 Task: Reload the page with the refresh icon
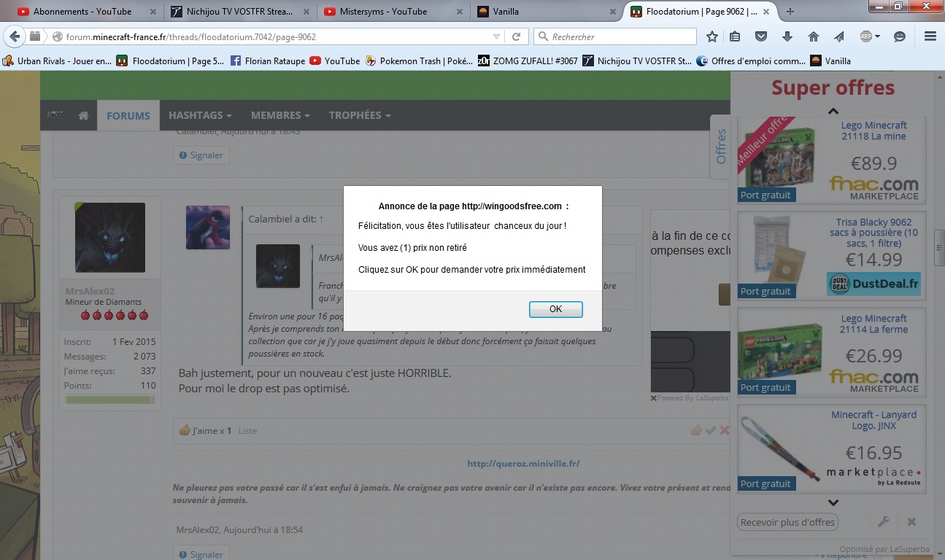(x=516, y=36)
